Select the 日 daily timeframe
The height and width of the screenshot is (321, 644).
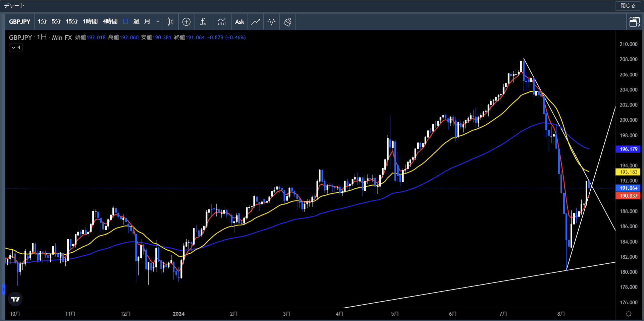(x=126, y=22)
